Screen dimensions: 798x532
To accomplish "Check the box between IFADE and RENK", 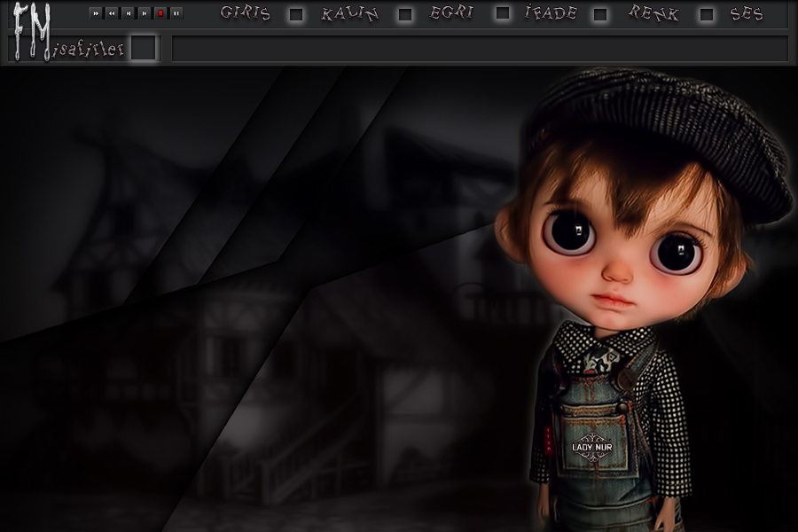I will (600, 14).
